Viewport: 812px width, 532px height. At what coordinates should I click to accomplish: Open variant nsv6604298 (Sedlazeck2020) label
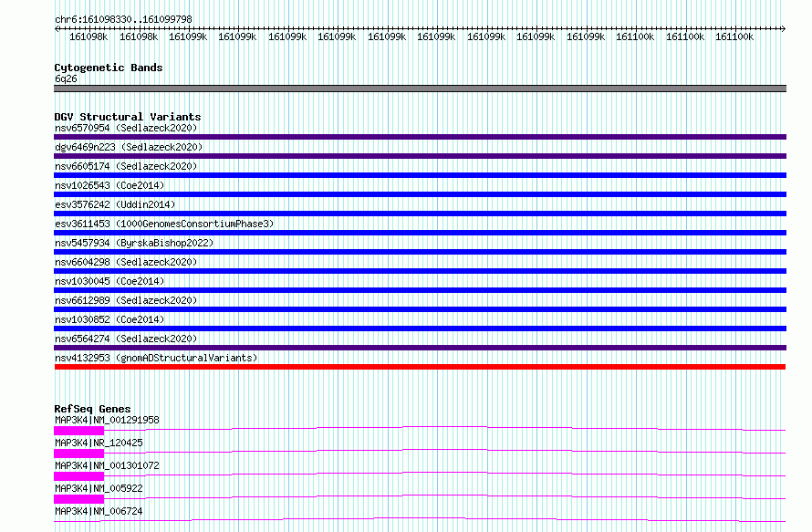pos(126,262)
